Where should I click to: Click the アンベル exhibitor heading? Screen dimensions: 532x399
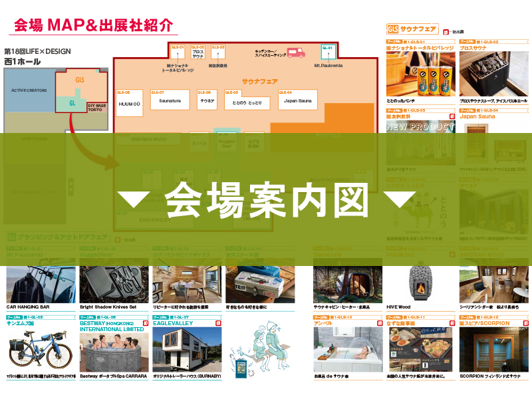[x=323, y=323]
